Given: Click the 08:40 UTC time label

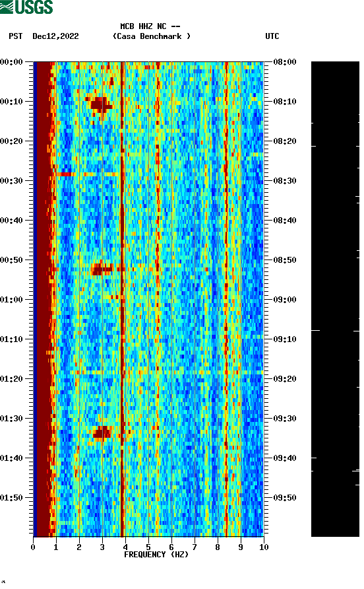Looking at the screenshot, I should (x=285, y=220).
